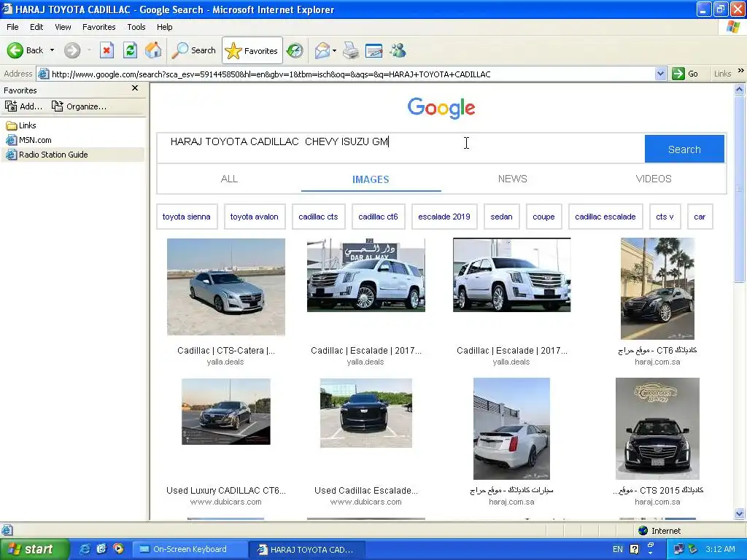
Task: Select the escalade 2019 suggestion chip
Action: click(444, 217)
